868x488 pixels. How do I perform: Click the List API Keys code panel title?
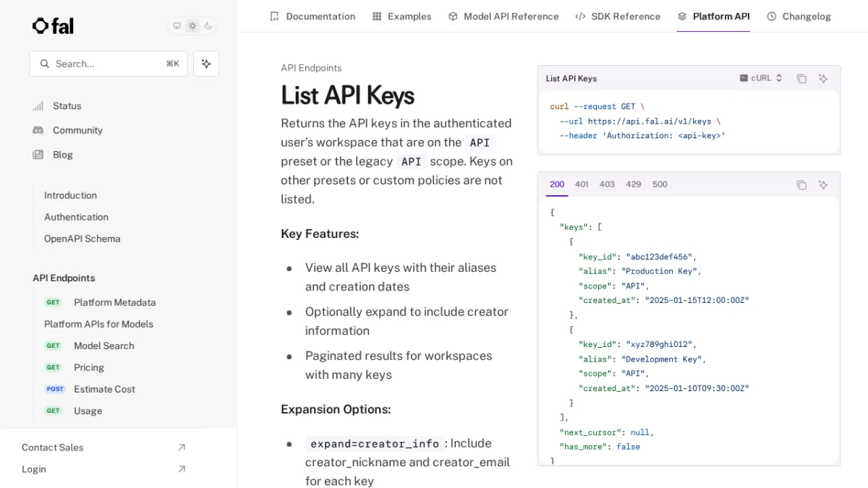(x=571, y=78)
